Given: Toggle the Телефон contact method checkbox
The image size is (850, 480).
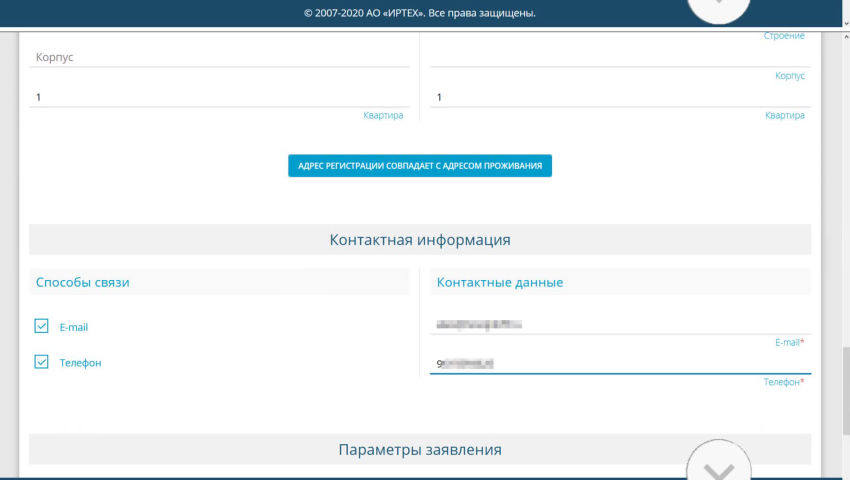Looking at the screenshot, I should [42, 362].
